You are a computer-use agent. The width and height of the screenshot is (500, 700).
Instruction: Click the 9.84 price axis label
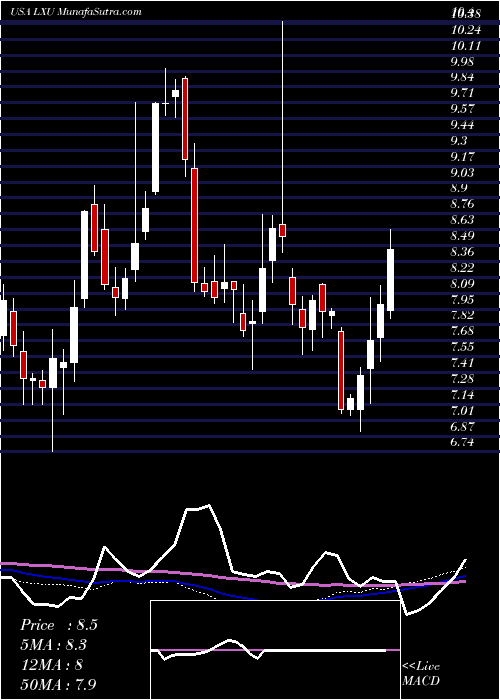(463, 77)
